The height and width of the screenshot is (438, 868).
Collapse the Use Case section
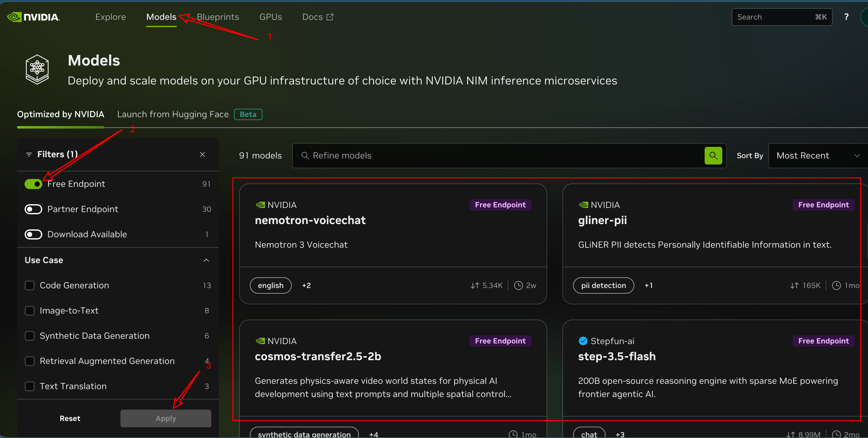pos(206,260)
